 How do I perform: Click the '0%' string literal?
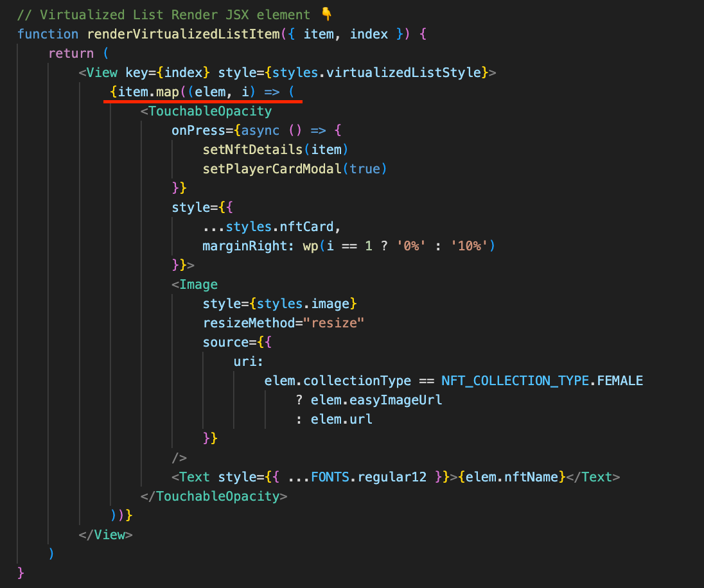(411, 246)
